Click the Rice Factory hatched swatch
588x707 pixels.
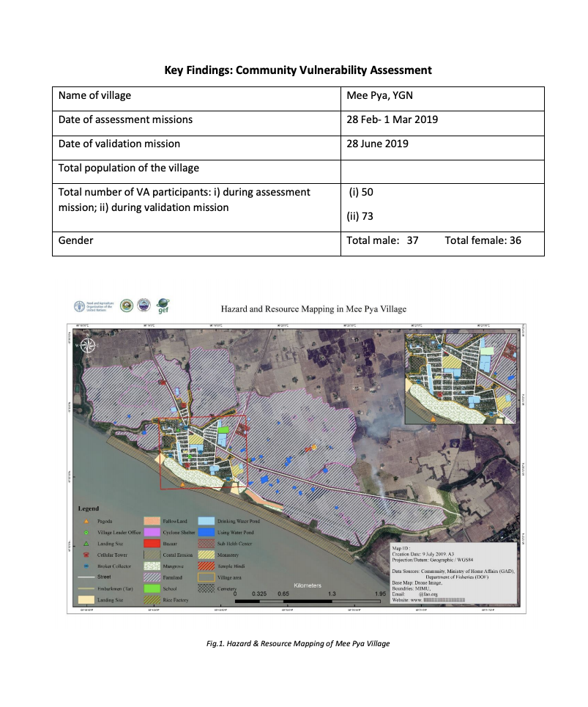[x=152, y=600]
